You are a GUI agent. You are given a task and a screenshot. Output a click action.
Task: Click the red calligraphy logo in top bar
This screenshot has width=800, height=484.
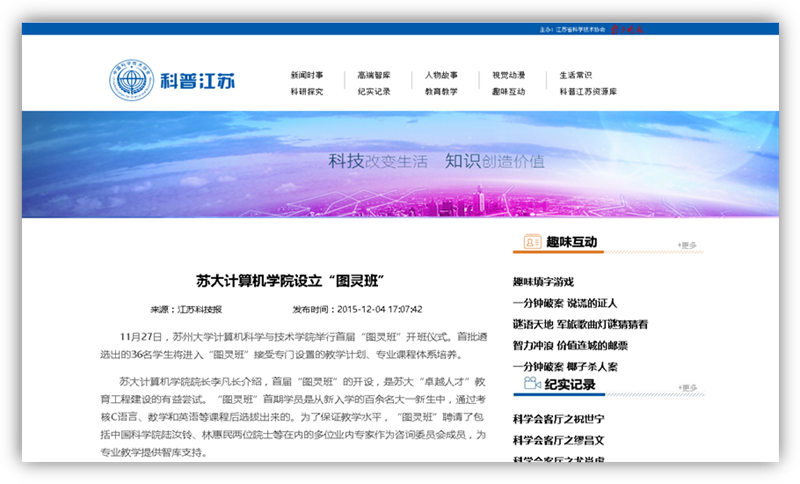click(627, 30)
